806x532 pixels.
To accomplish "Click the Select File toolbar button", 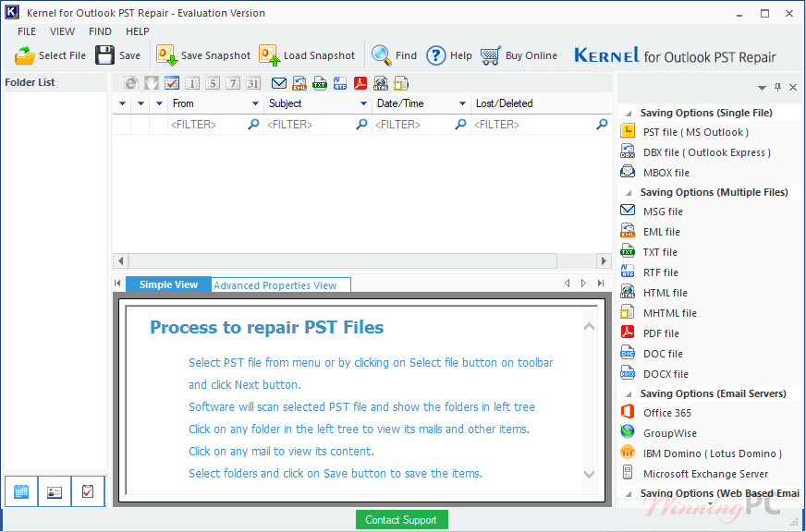I will tap(50, 55).
